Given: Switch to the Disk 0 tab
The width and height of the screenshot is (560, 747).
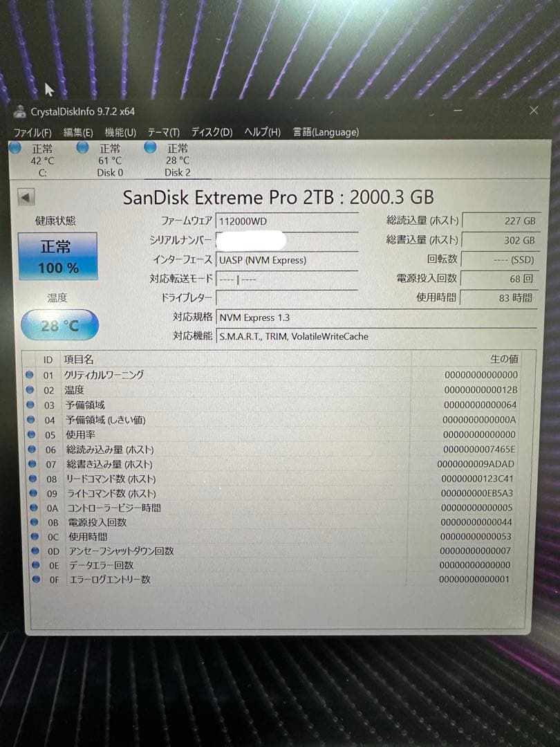Looking at the screenshot, I should pos(112,159).
